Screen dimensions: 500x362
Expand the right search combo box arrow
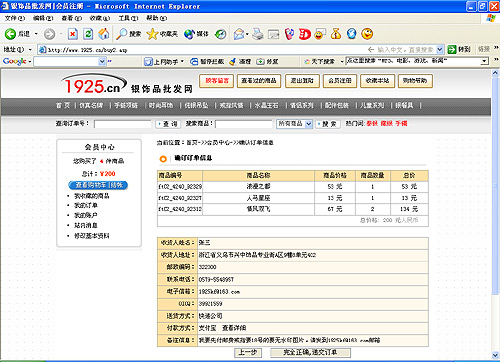pos(485,61)
